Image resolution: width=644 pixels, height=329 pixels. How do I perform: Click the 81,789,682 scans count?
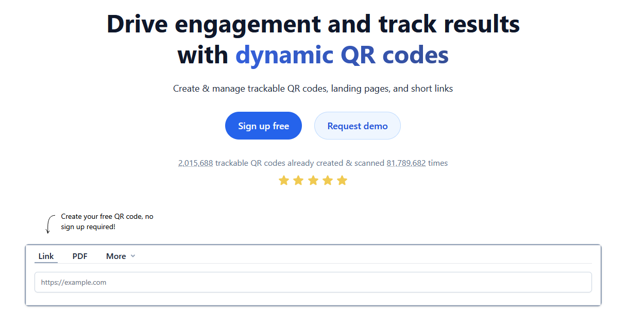pos(406,163)
